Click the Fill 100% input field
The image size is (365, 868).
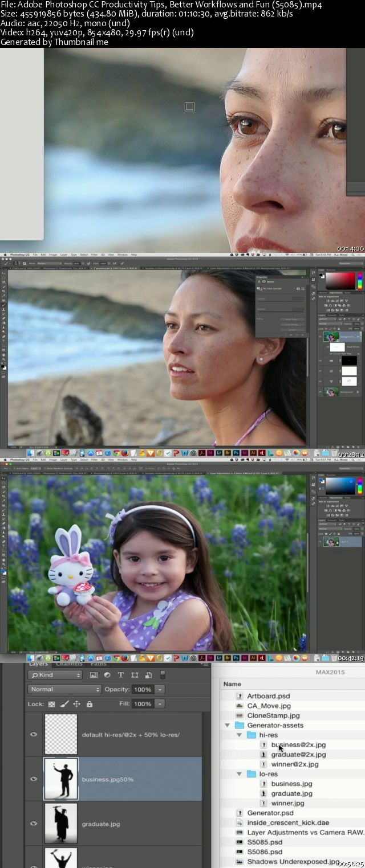[143, 704]
